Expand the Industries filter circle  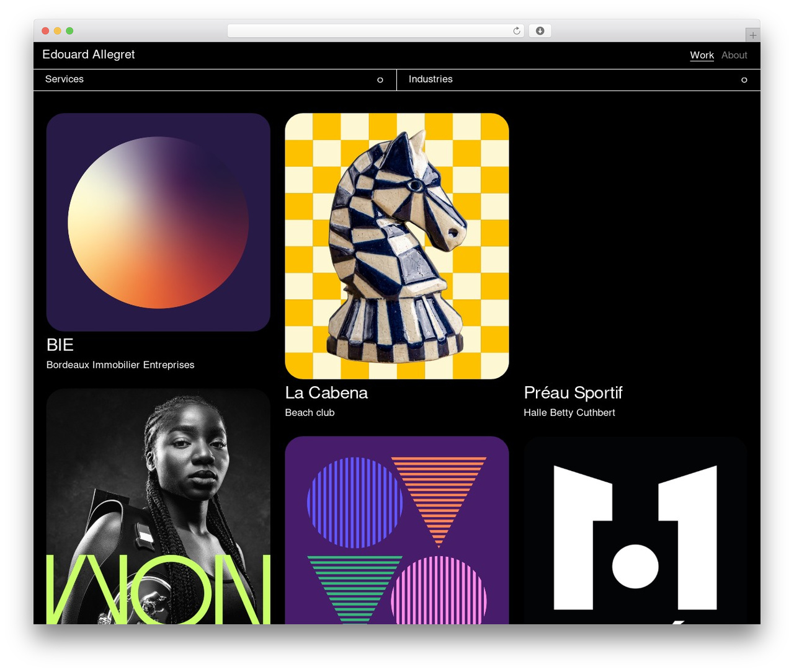pos(744,80)
